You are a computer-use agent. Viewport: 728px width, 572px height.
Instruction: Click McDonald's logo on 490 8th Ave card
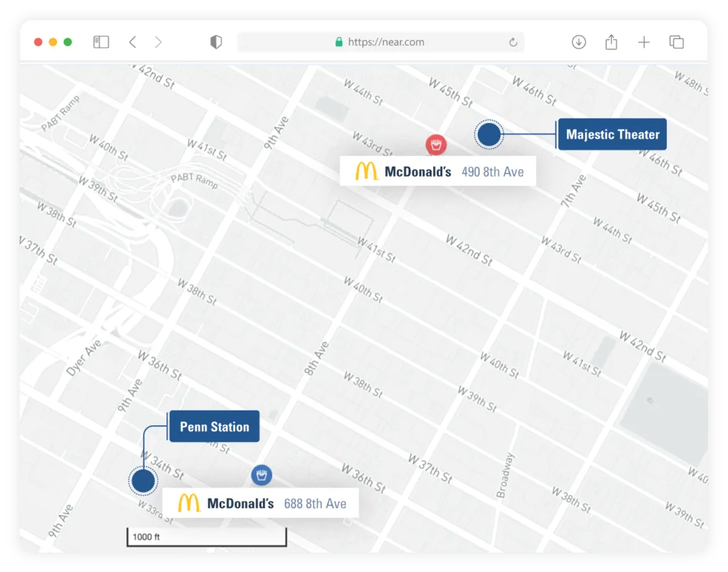point(366,171)
